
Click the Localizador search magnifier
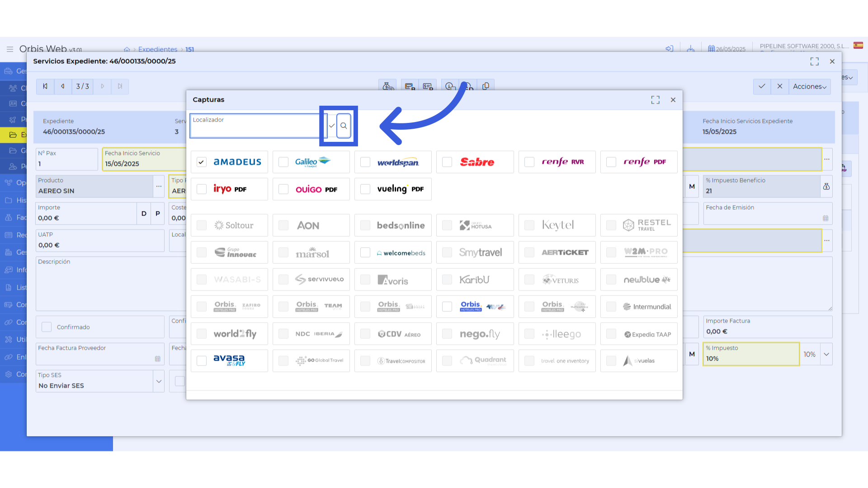(x=344, y=126)
